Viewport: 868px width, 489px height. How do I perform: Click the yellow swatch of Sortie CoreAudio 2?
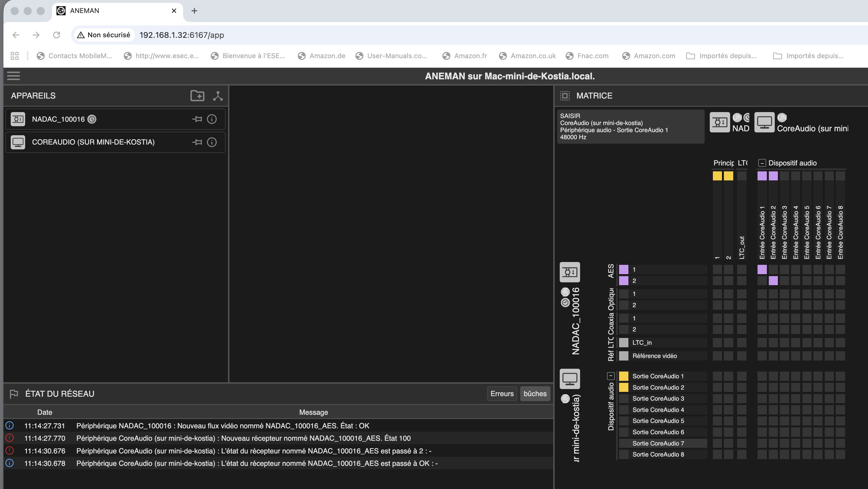[x=624, y=387]
